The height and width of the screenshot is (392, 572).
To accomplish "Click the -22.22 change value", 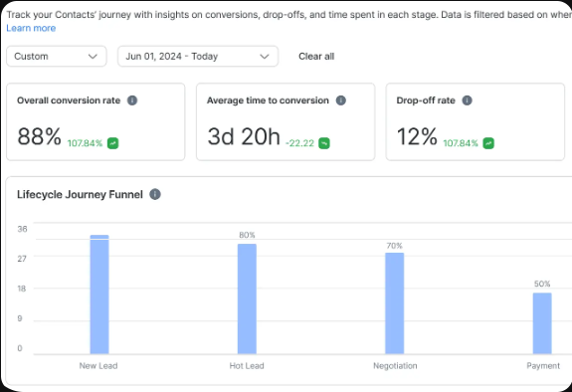I will coord(299,143).
